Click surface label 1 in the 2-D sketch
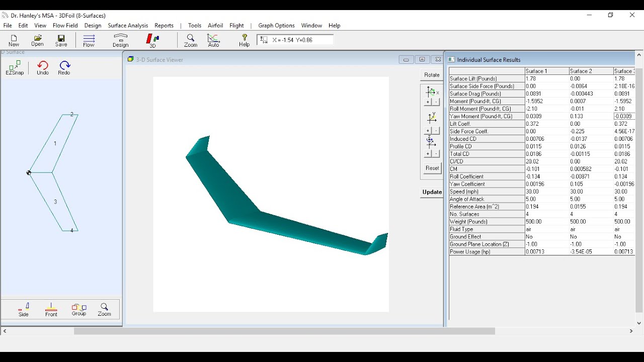Screen dimensions: 644x362 55,144
